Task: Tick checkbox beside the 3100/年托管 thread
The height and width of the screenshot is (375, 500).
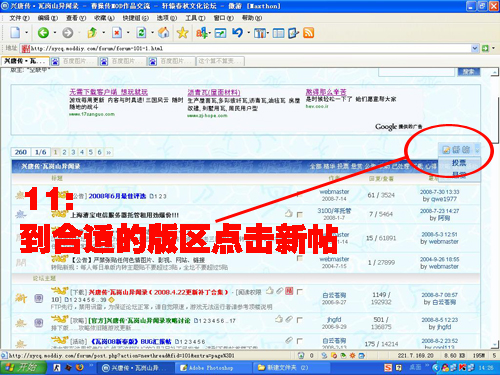Action: click(x=300, y=214)
